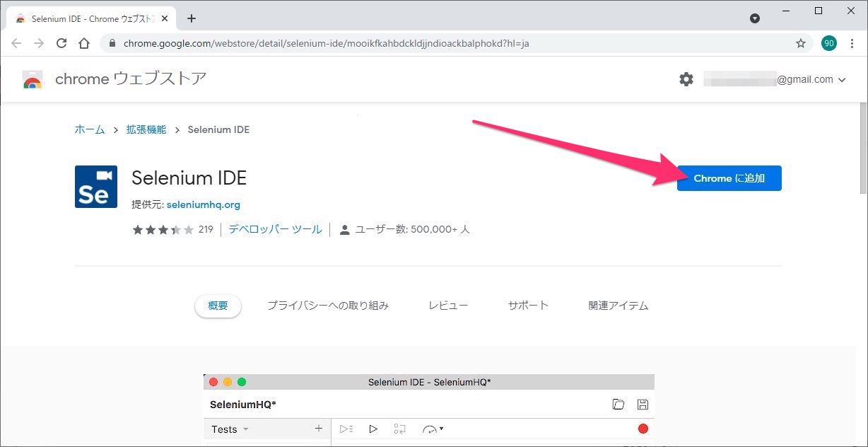
Task: Switch to the レビュー tab
Action: (447, 306)
